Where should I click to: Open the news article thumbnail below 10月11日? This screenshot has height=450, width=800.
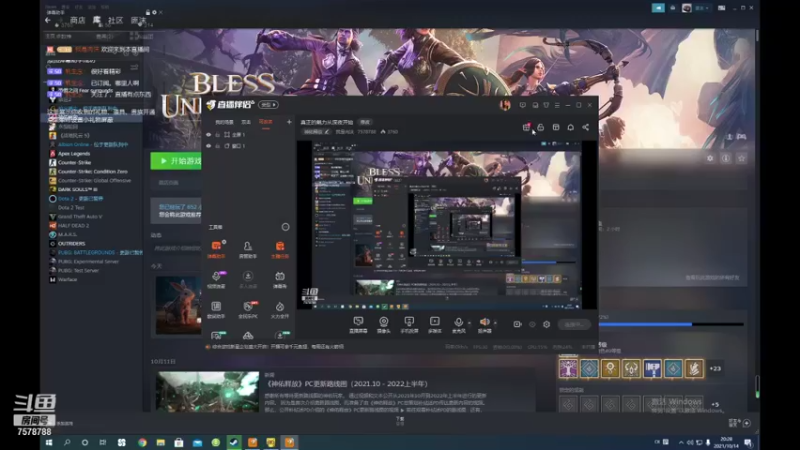coord(208,391)
